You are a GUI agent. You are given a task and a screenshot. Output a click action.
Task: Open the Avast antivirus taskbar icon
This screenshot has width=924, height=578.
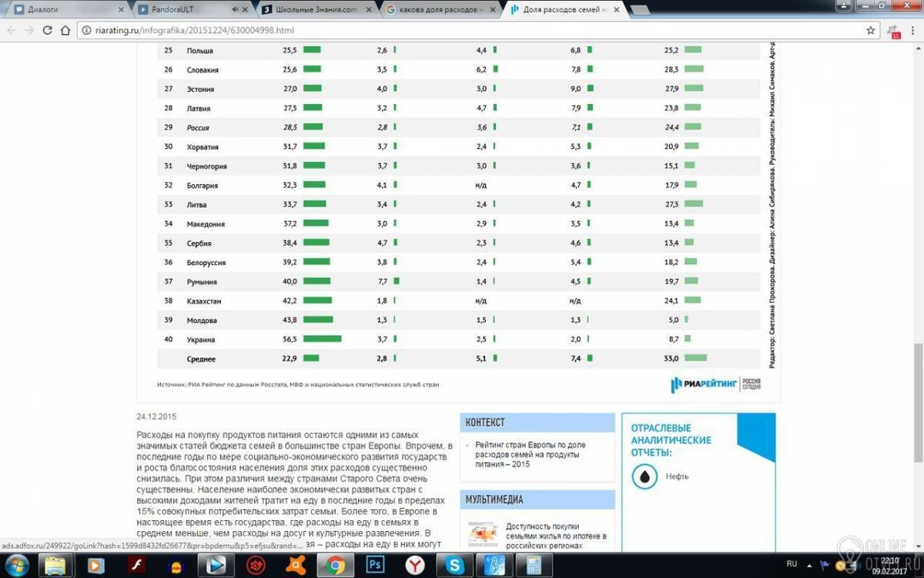tap(295, 565)
